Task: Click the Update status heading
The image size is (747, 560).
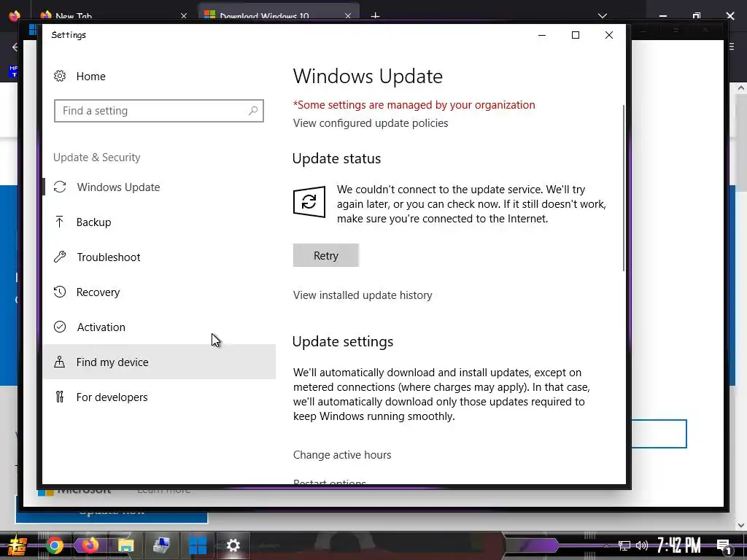Action: click(x=336, y=158)
